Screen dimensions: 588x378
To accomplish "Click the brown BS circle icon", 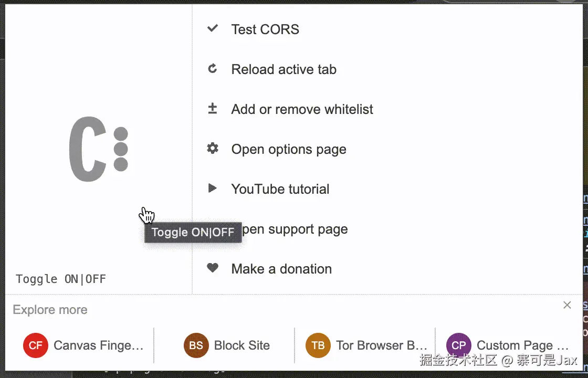I will [196, 345].
